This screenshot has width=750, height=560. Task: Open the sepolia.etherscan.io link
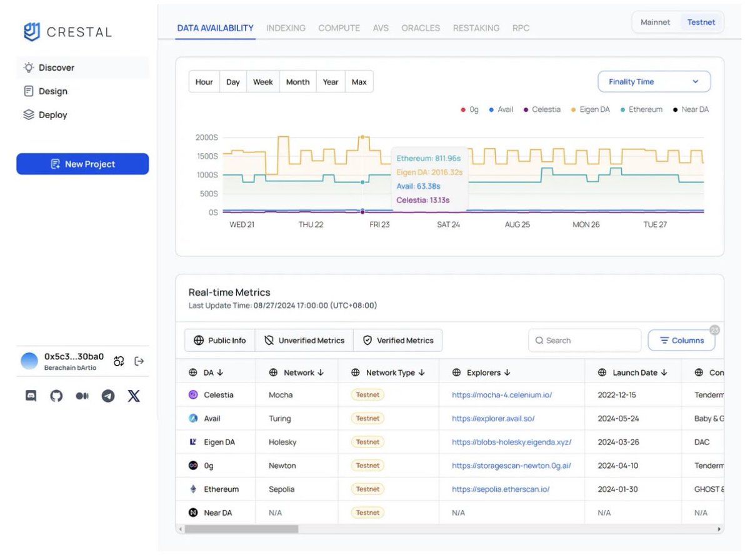pos(501,489)
